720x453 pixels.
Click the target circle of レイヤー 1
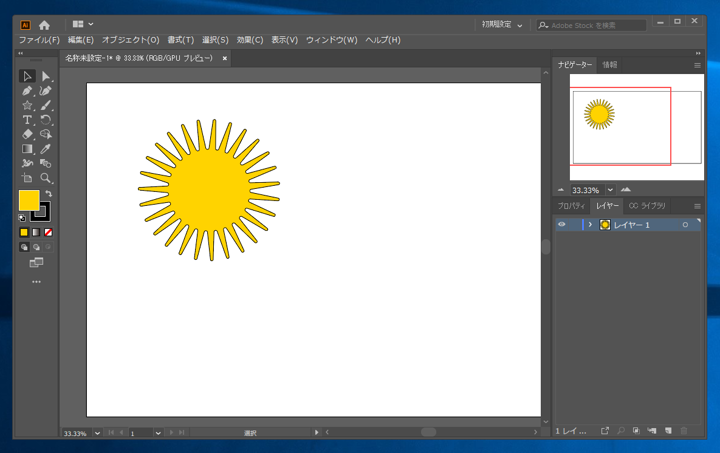(685, 225)
